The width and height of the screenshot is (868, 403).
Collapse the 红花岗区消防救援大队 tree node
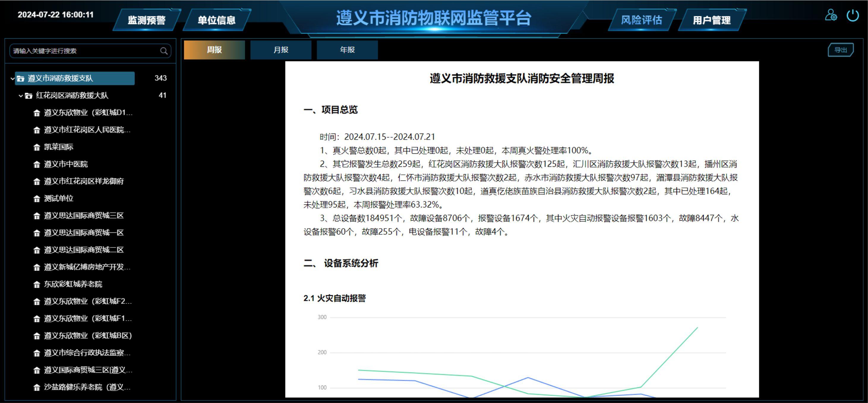point(20,96)
